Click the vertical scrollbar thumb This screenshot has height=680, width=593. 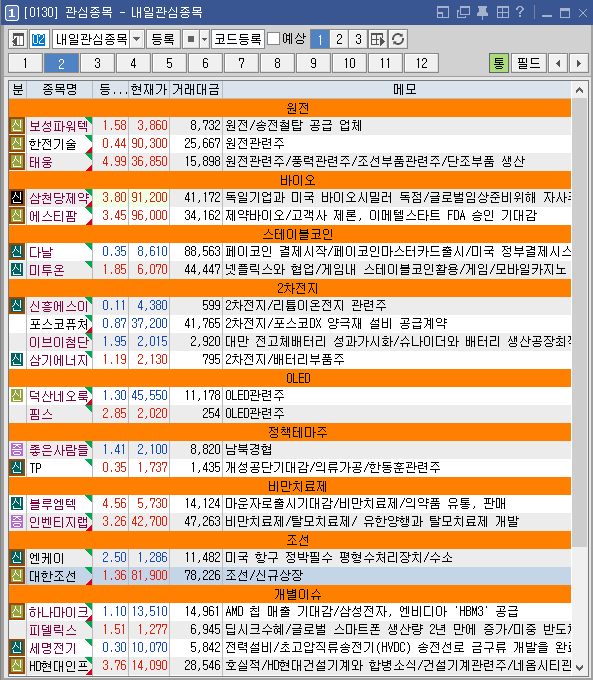579,323
